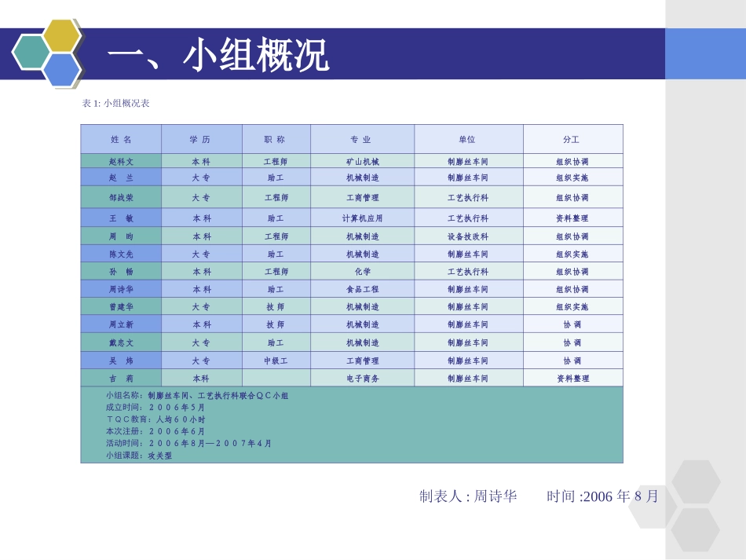Click the 矿山机械 major cell
This screenshot has height=560, width=746.
click(363, 161)
